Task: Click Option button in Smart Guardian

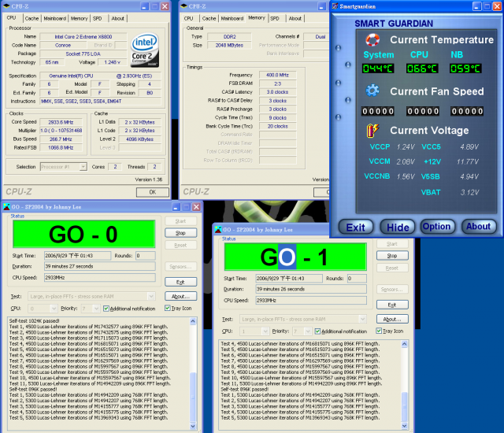Action: click(438, 227)
